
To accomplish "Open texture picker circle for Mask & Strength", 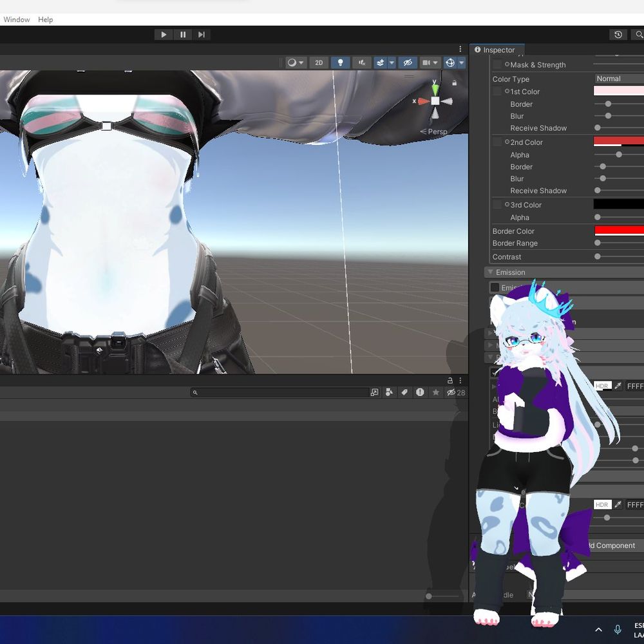I will pyautogui.click(x=507, y=64).
